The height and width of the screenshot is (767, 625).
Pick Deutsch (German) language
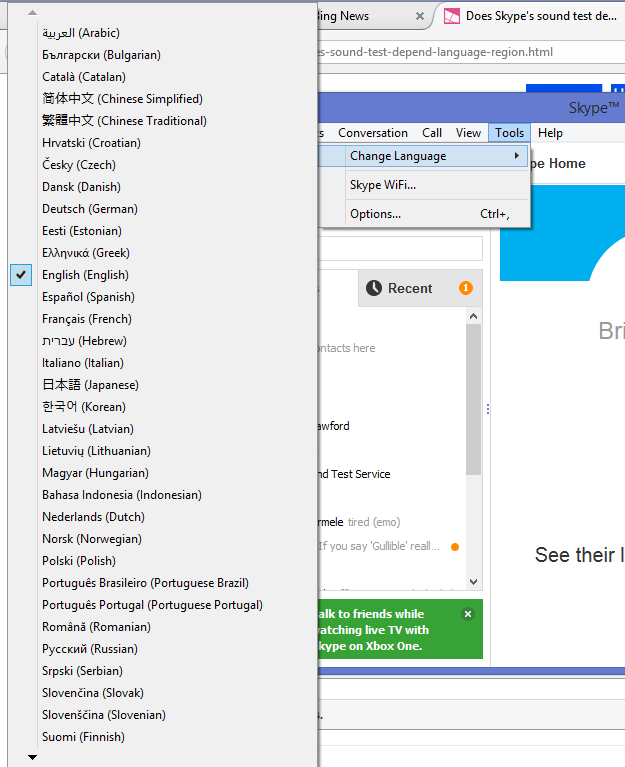(x=89, y=209)
